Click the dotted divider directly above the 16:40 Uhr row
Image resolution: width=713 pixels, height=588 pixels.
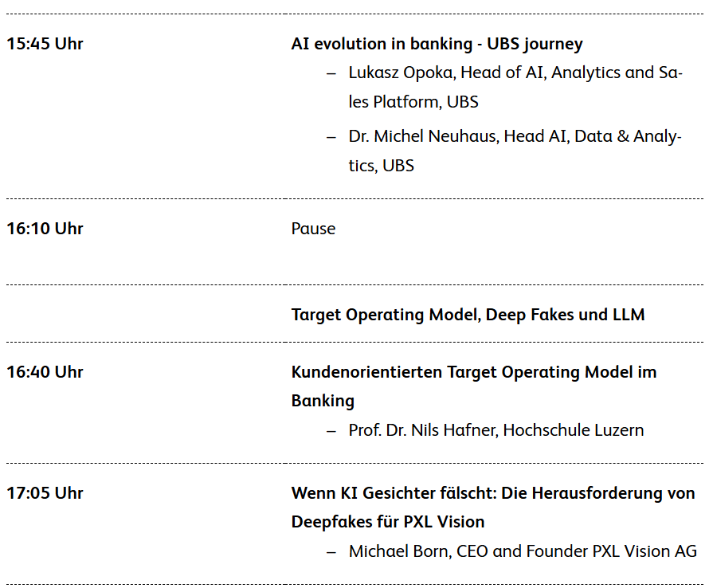coord(355,342)
